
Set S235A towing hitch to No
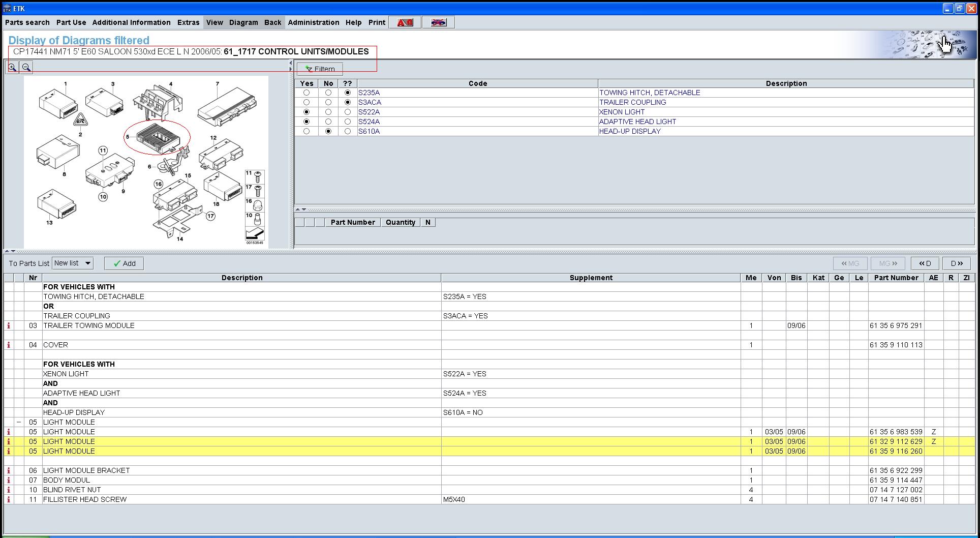[328, 93]
